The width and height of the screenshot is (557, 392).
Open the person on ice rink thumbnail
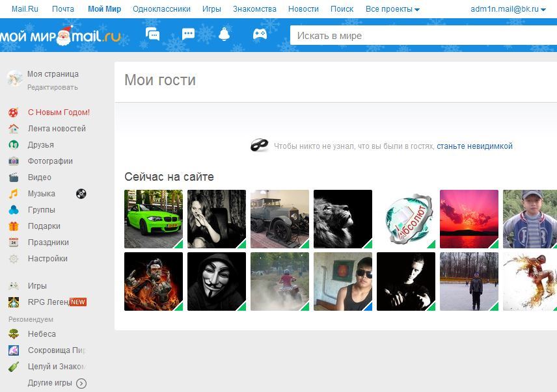(x=469, y=281)
